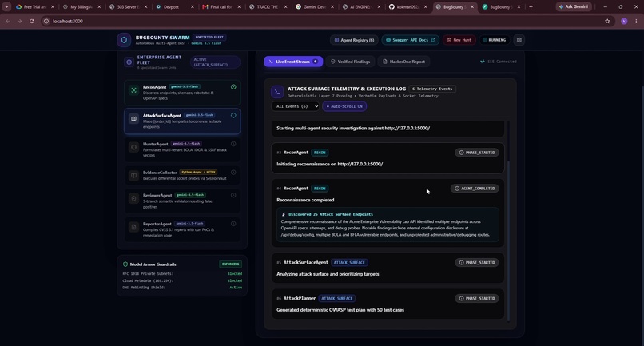Open the Chrome profile avatar
Screen dimensions: 644x346
[624, 21]
